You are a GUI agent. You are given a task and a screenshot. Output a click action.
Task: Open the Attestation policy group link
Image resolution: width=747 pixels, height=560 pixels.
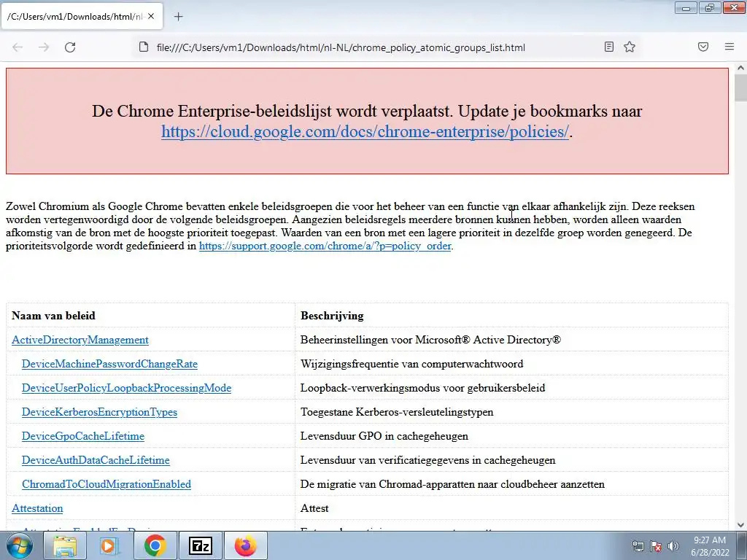click(37, 508)
